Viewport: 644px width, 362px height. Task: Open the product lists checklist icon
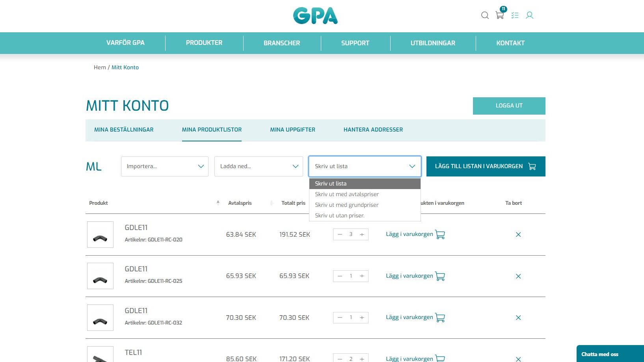coord(515,15)
